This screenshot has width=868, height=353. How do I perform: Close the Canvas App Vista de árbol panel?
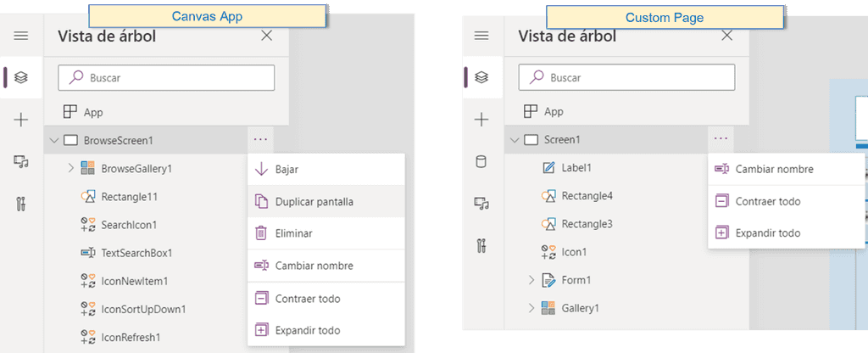pos(266,36)
